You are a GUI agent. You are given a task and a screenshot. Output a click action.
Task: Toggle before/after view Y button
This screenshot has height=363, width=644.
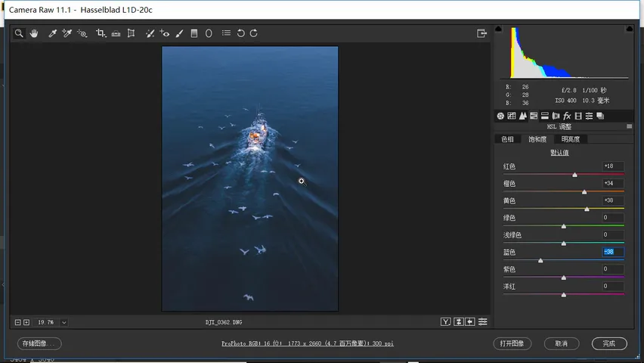tap(446, 322)
